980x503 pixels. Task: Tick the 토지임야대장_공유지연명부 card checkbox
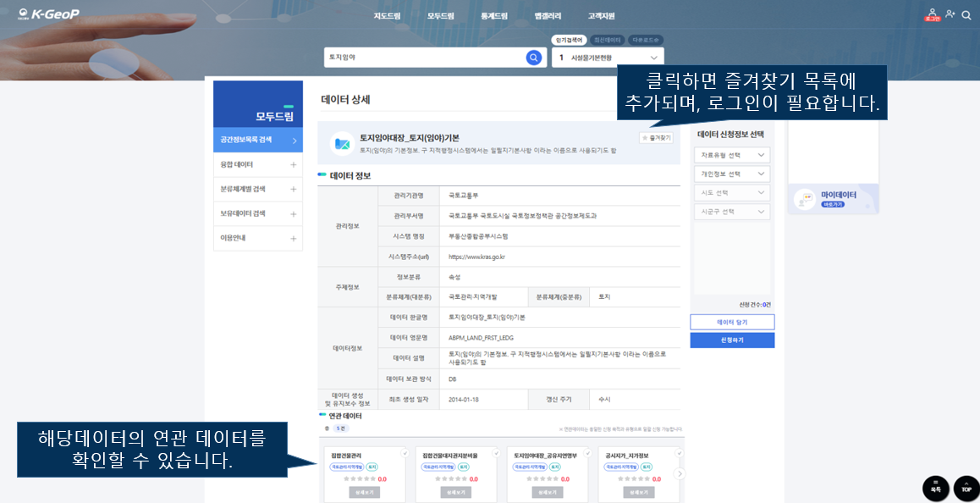coord(587,453)
